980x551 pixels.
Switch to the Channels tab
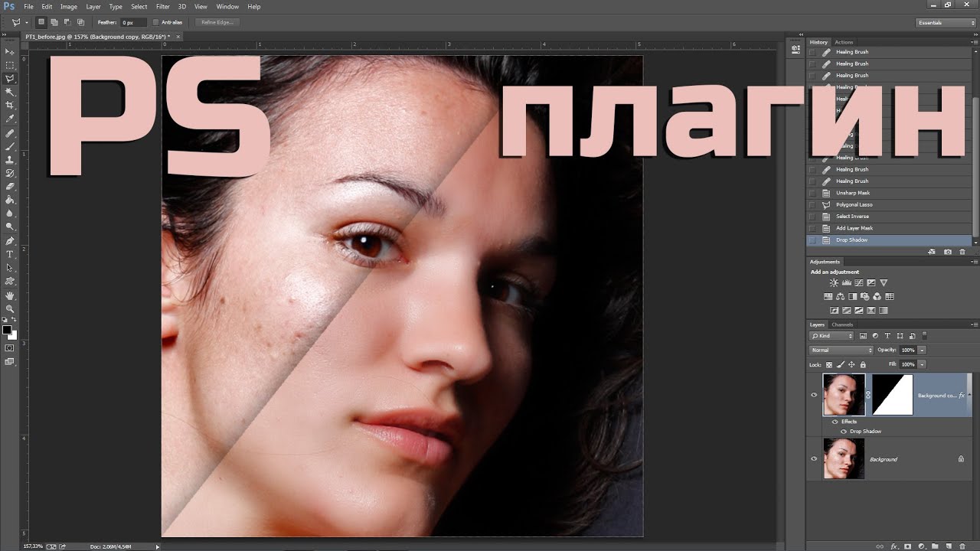842,324
